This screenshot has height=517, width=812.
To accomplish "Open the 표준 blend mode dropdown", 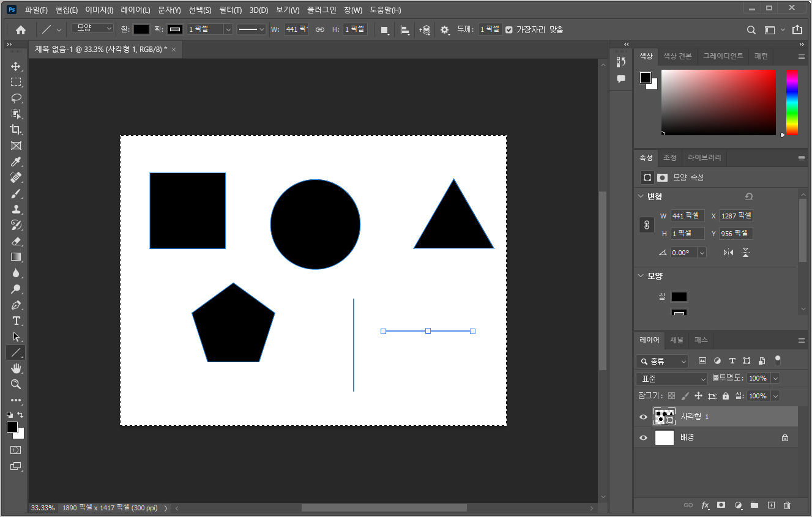I will (x=672, y=379).
